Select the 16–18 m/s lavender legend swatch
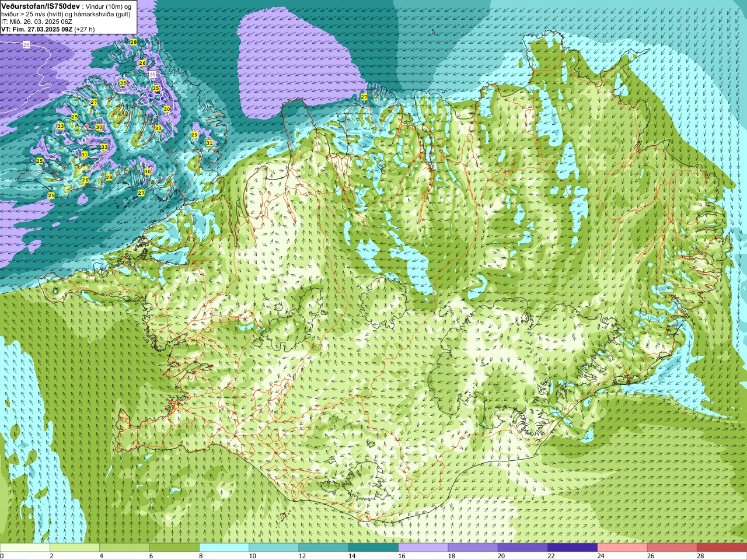Image resolution: width=747 pixels, height=560 pixels. (x=423, y=548)
